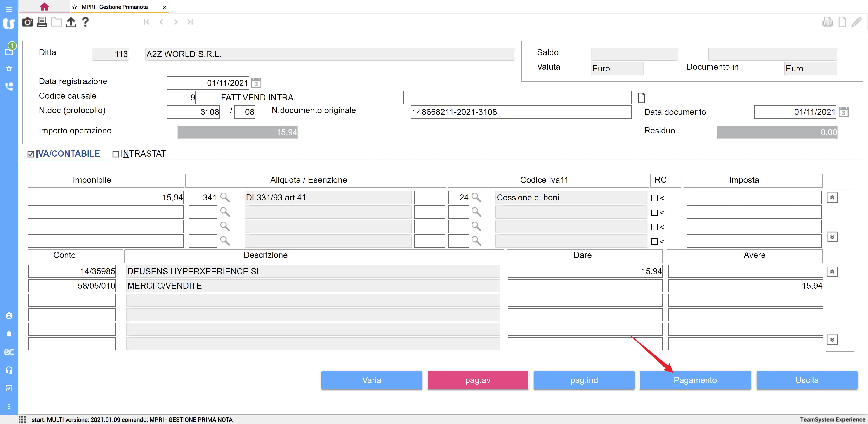The width and height of the screenshot is (868, 424).
Task: Open notifications bell in left sidebar
Action: (x=9, y=334)
